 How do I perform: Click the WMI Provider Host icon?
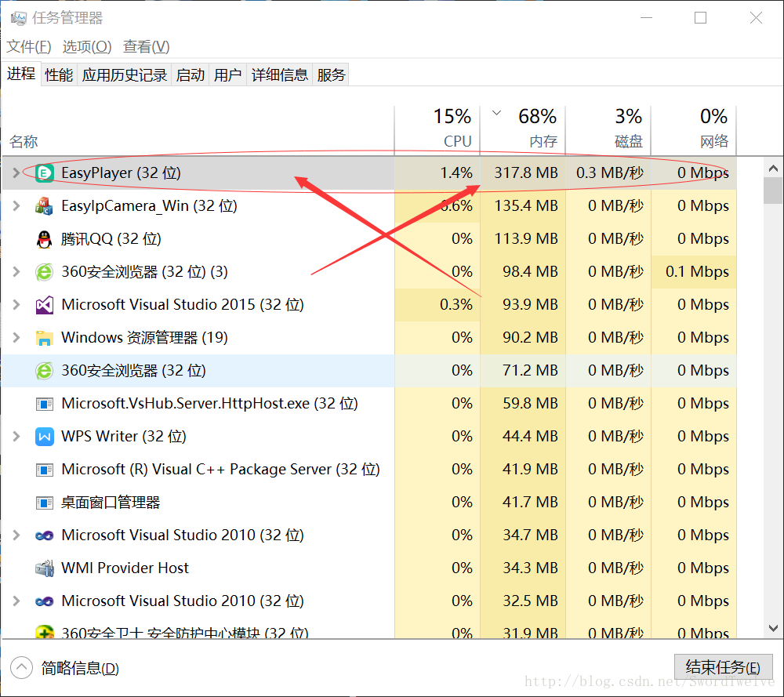coord(45,568)
